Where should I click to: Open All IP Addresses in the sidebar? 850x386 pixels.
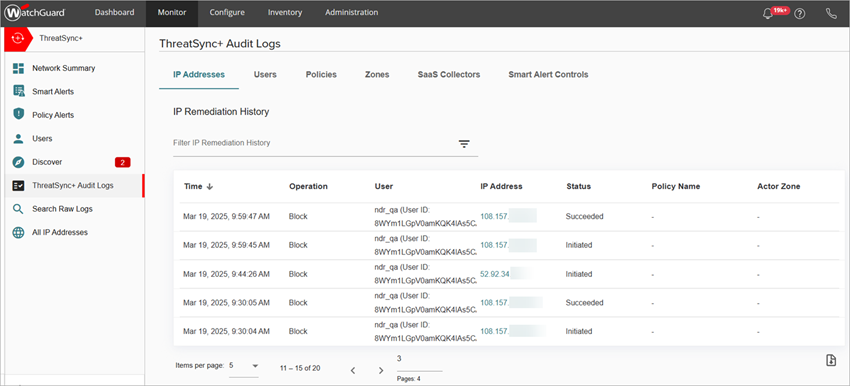click(60, 232)
